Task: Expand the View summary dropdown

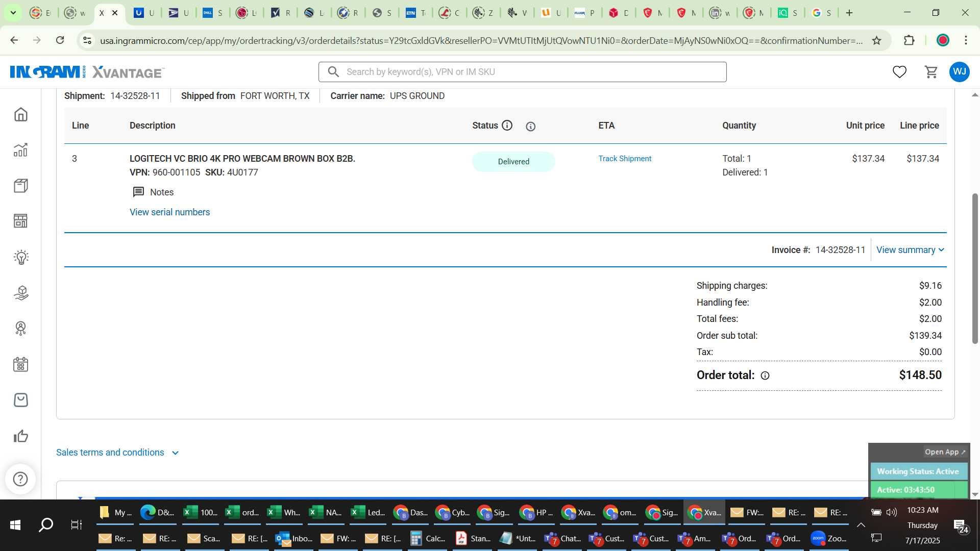Action: click(910, 250)
